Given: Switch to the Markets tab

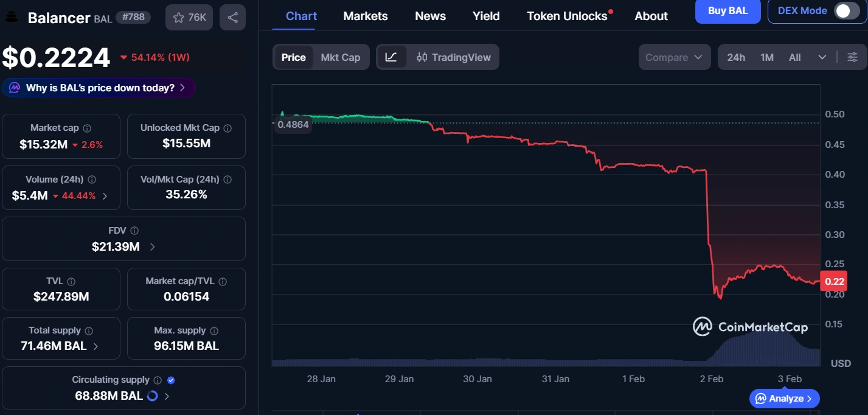Looking at the screenshot, I should tap(365, 16).
